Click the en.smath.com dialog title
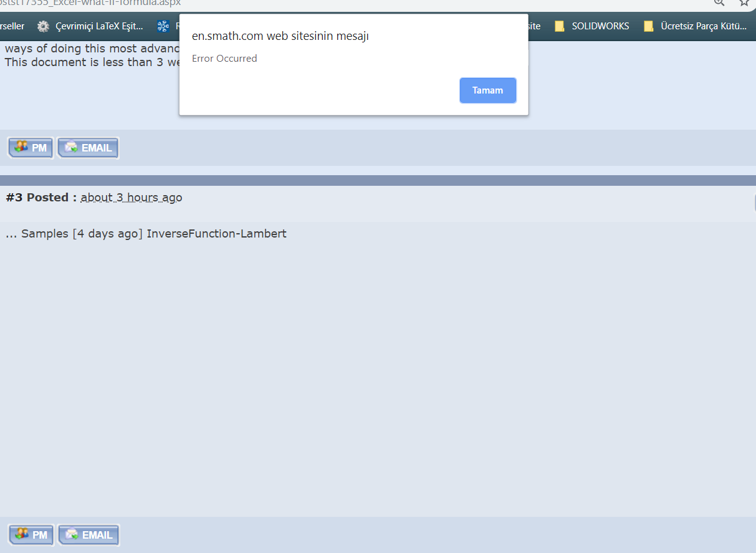The height and width of the screenshot is (553, 756). pyautogui.click(x=280, y=36)
